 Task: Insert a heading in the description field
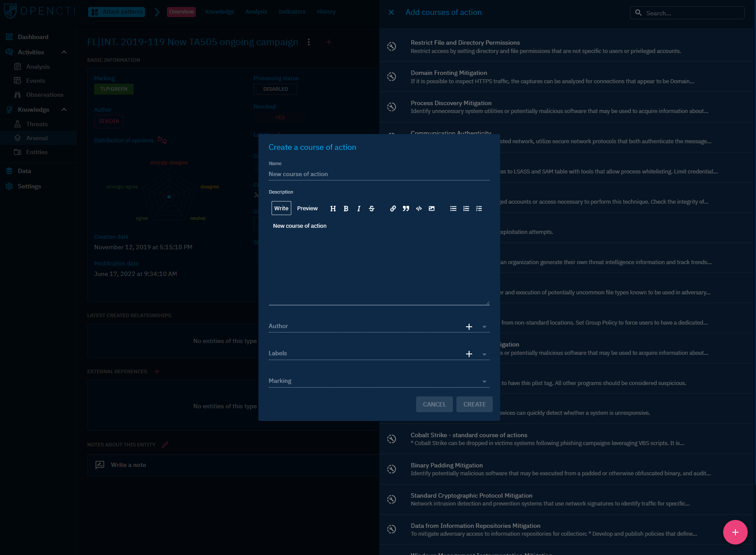pos(333,209)
